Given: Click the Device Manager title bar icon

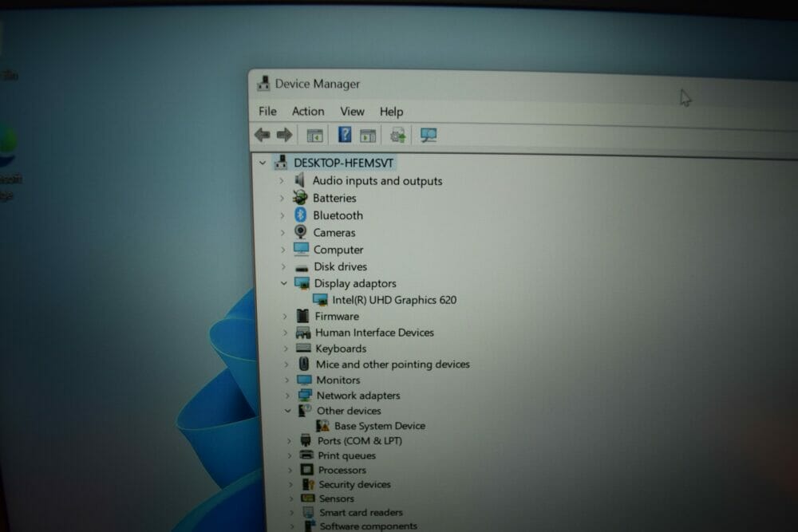Looking at the screenshot, I should click(263, 83).
